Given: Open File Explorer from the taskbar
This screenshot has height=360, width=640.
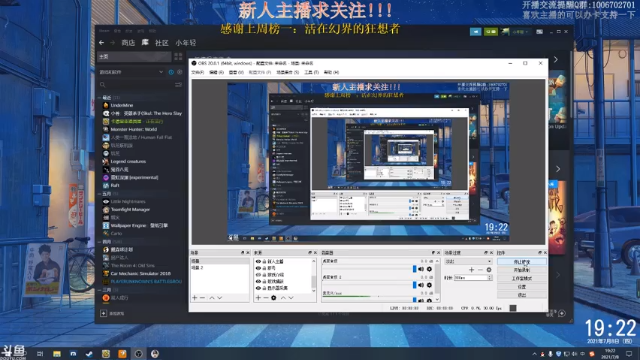Looking at the screenshot, I should pos(57,354).
